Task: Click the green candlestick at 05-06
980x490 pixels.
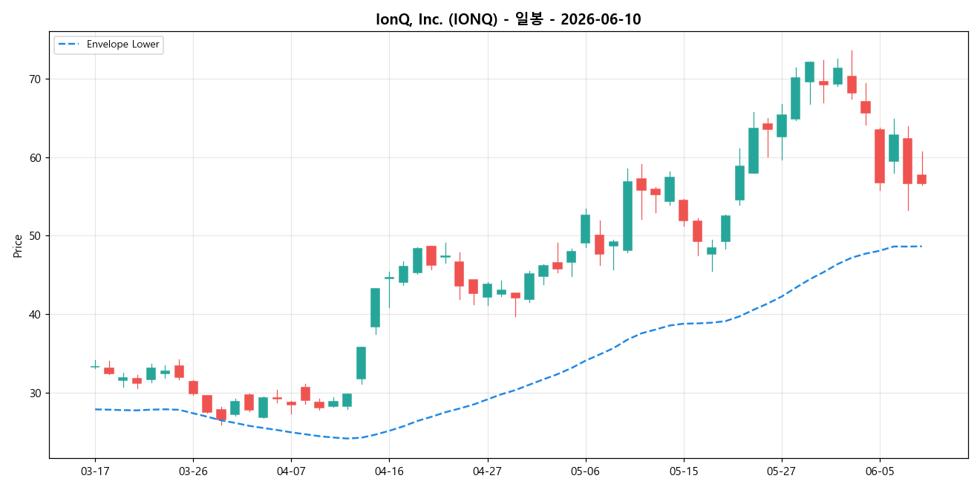Action: tap(585, 229)
